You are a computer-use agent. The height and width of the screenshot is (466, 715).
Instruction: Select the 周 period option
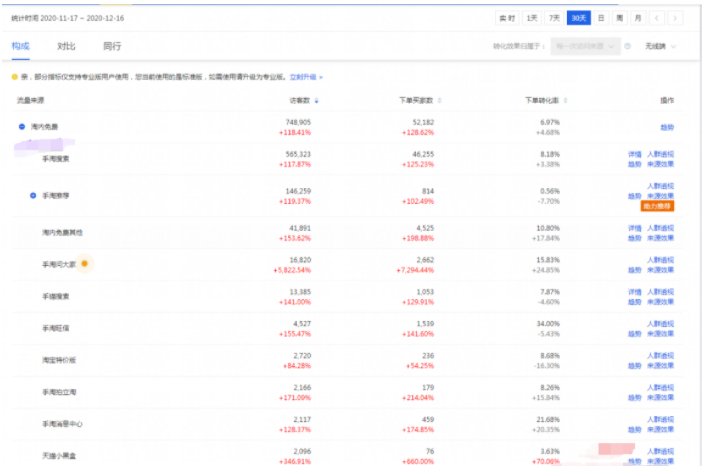[x=619, y=18]
